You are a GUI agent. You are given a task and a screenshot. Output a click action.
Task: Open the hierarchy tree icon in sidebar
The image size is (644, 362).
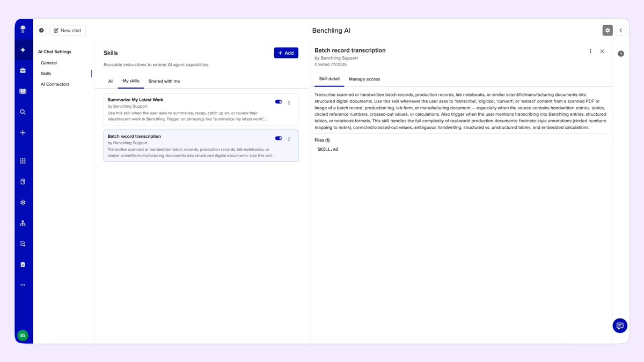click(x=23, y=223)
